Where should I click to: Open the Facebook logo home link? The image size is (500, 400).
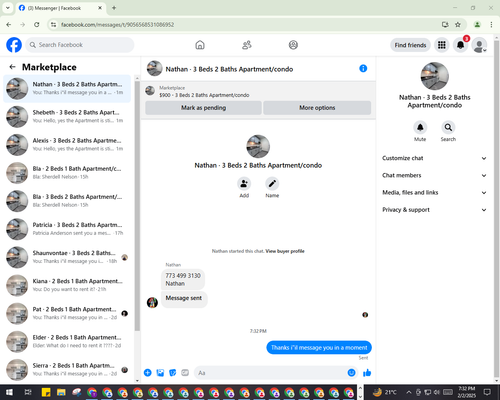(14, 45)
